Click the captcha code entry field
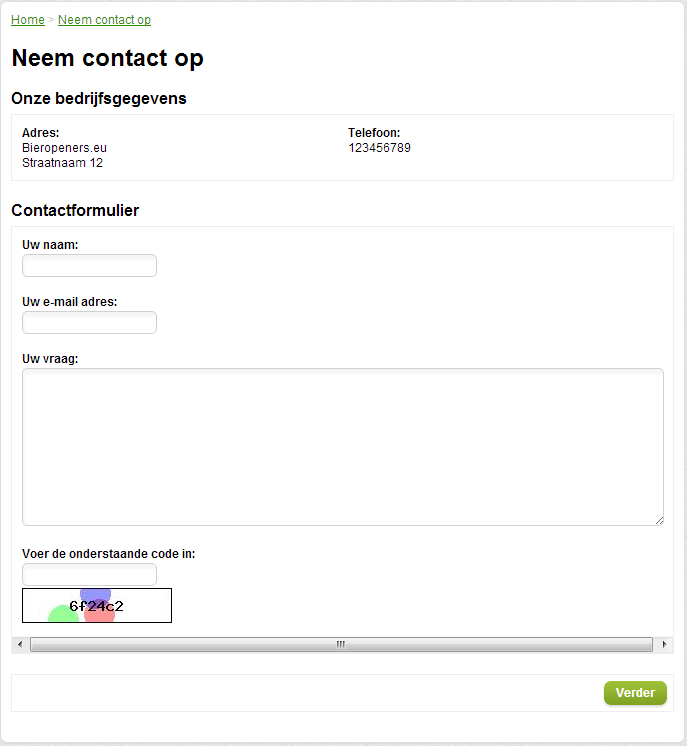687x746 pixels. (89, 574)
